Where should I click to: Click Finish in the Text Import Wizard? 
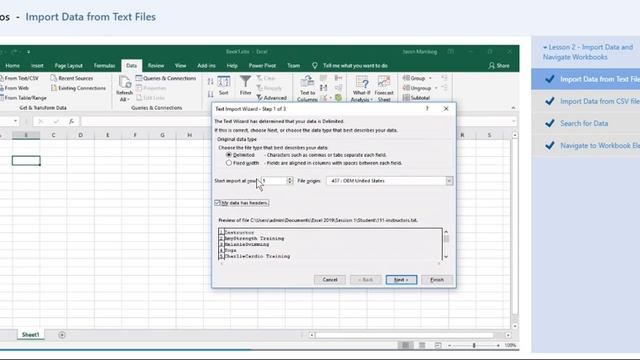tap(437, 280)
